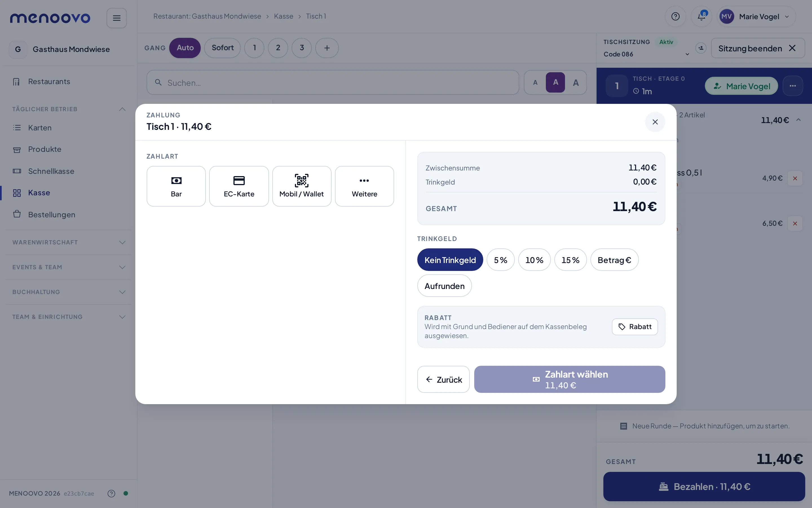The width and height of the screenshot is (812, 508).
Task: Click Sitzung beenden
Action: coord(758,48)
